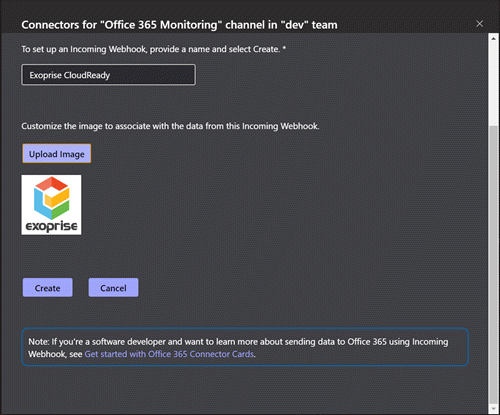Click the scrollbar down arrow

click(x=493, y=409)
